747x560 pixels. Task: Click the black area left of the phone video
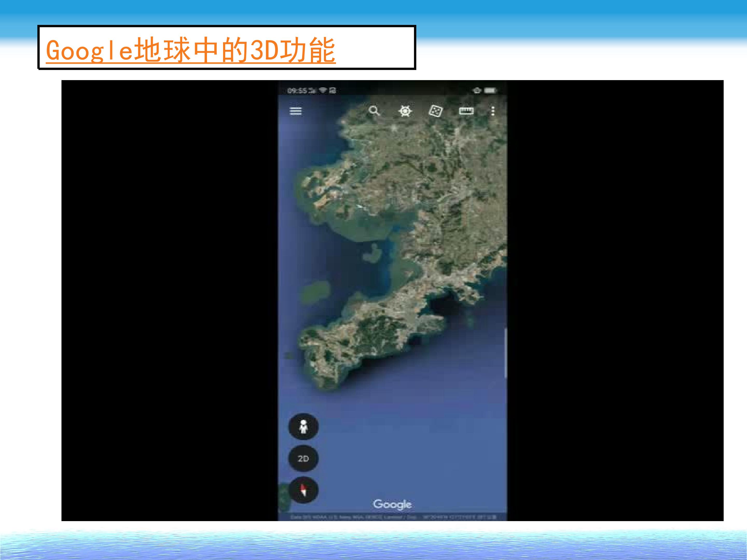coord(169,300)
